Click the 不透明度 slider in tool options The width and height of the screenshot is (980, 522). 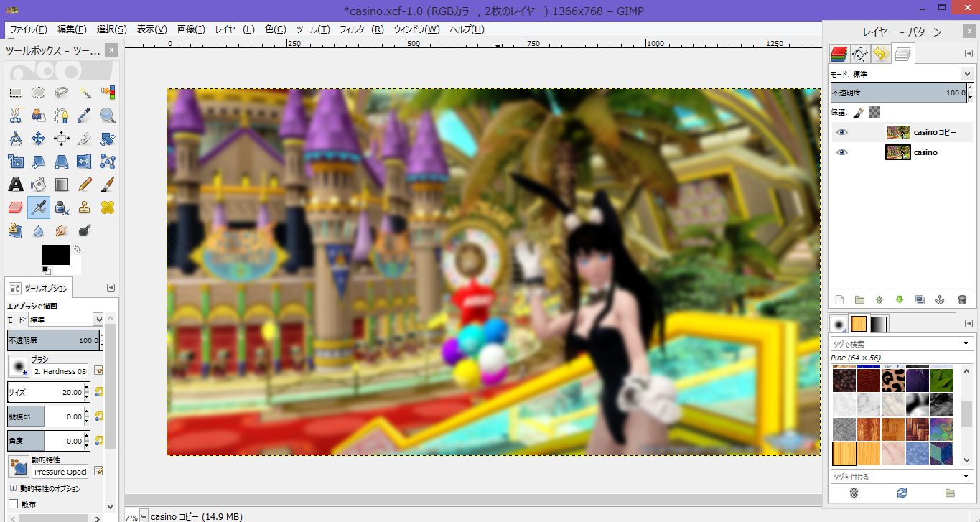coord(55,340)
